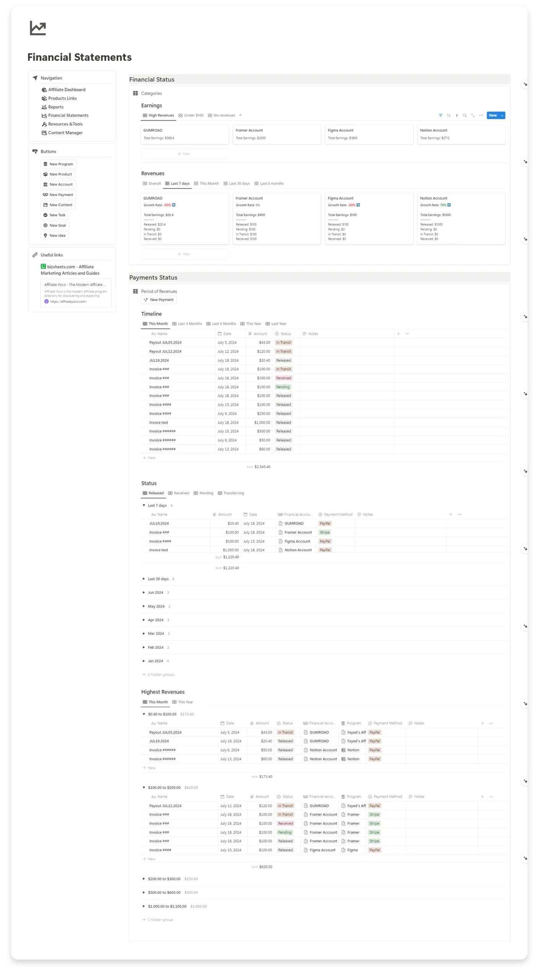Select the Overall revenues tab
This screenshot has height=980, width=537.
pos(151,183)
